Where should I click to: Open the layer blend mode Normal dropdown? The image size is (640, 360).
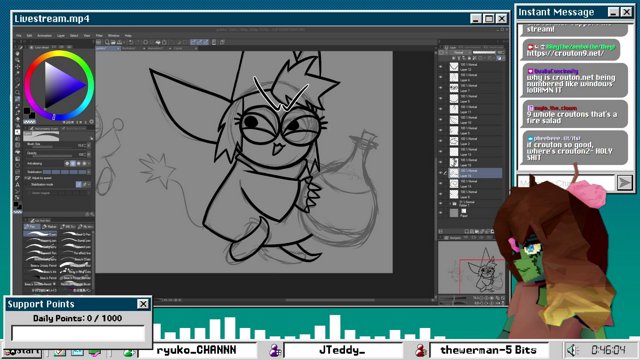tap(459, 53)
